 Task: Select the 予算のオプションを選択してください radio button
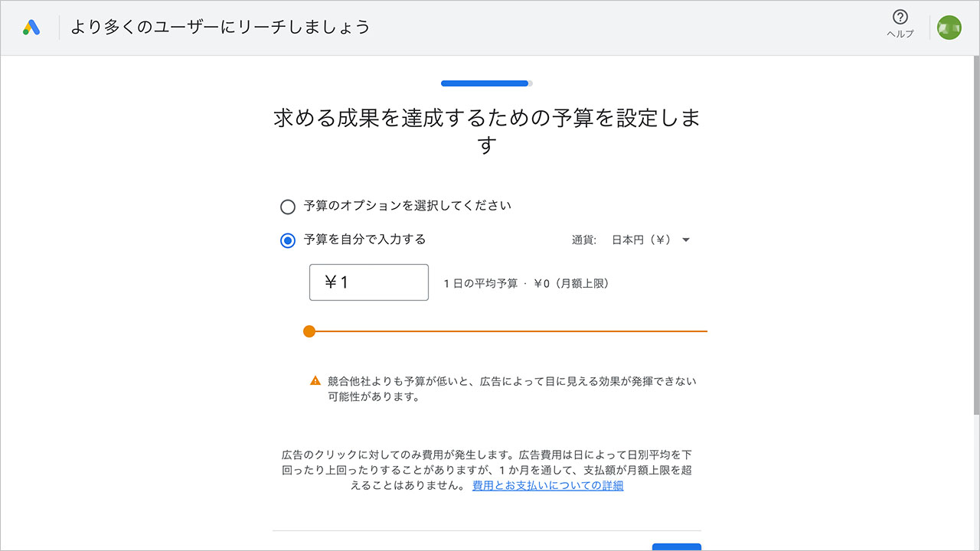coord(287,206)
